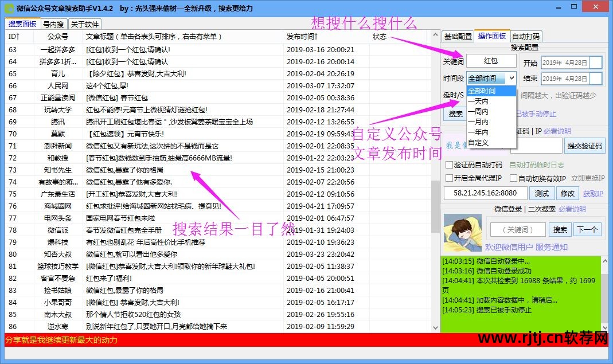Sort by the 发布时间 column header

pyautogui.click(x=326, y=36)
